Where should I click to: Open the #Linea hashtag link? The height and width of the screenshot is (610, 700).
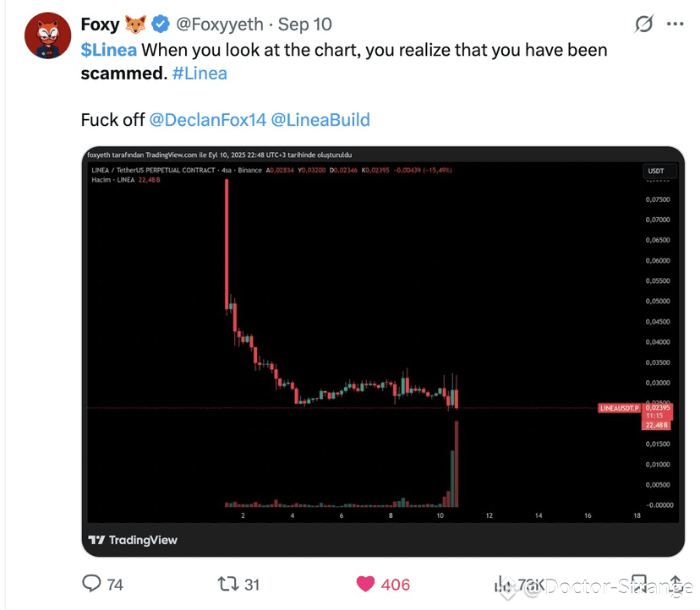[200, 74]
